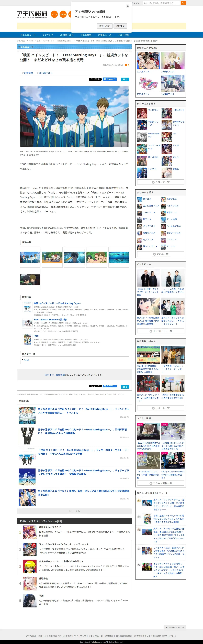Share via the X ポスト button
Screen dimensions: 203x644
[95, 79]
